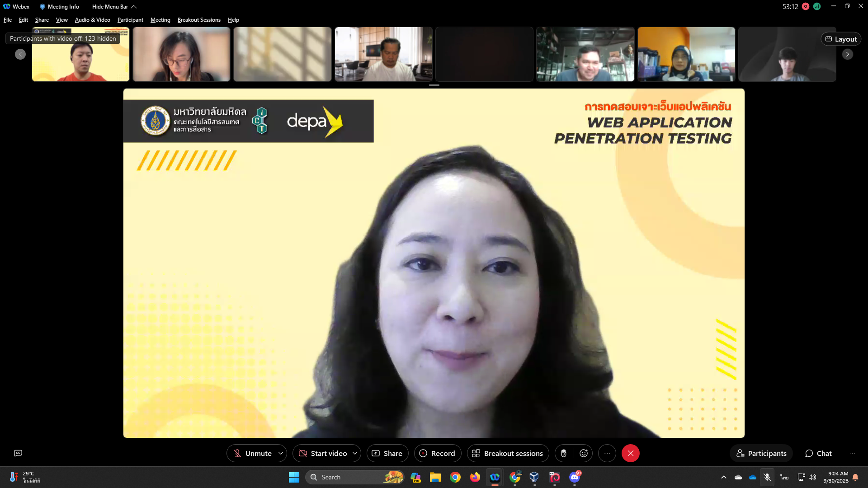This screenshot has width=868, height=488.
Task: Open the closed captions icon
Action: click(18, 453)
